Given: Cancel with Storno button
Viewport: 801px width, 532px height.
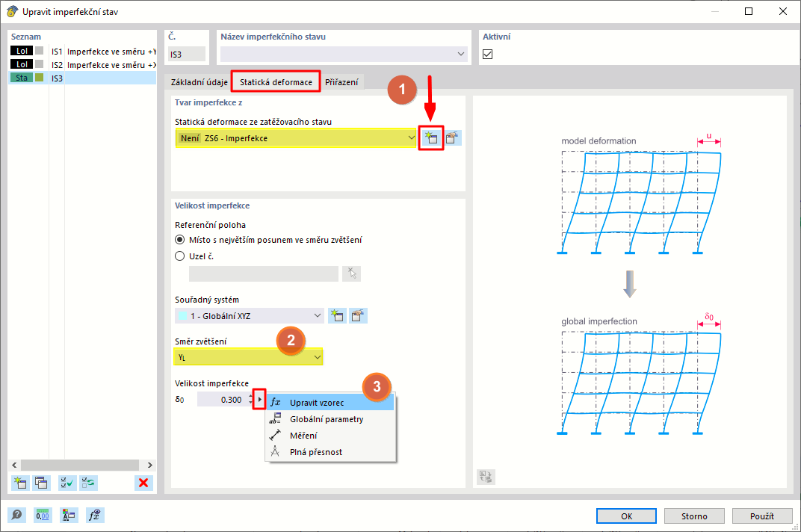Looking at the screenshot, I should click(x=694, y=516).
